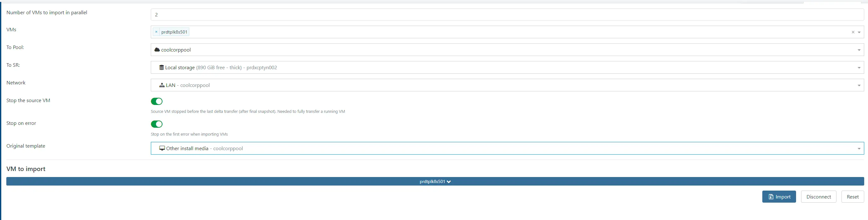Open the Network dropdown
The height and width of the screenshot is (220, 868).
tap(507, 85)
